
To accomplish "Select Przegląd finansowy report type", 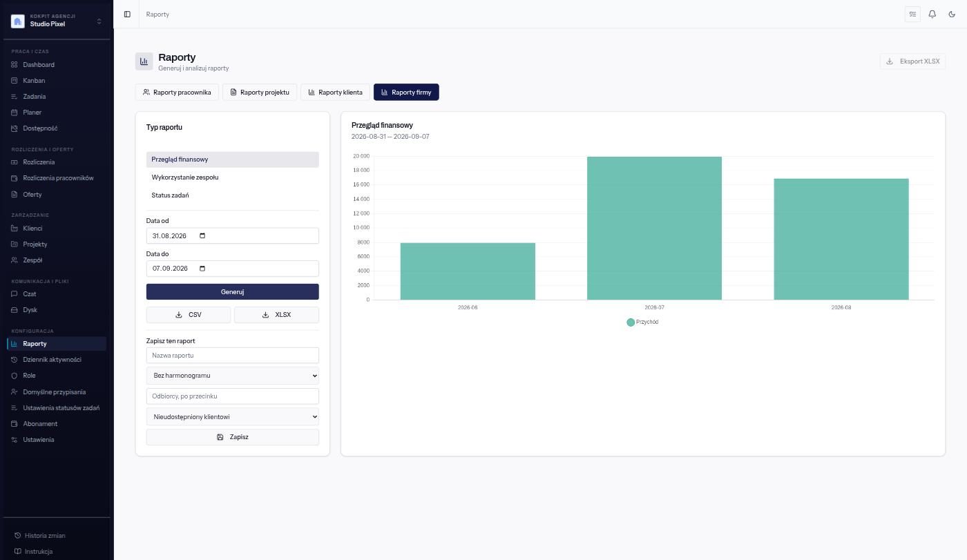I will click(233, 160).
